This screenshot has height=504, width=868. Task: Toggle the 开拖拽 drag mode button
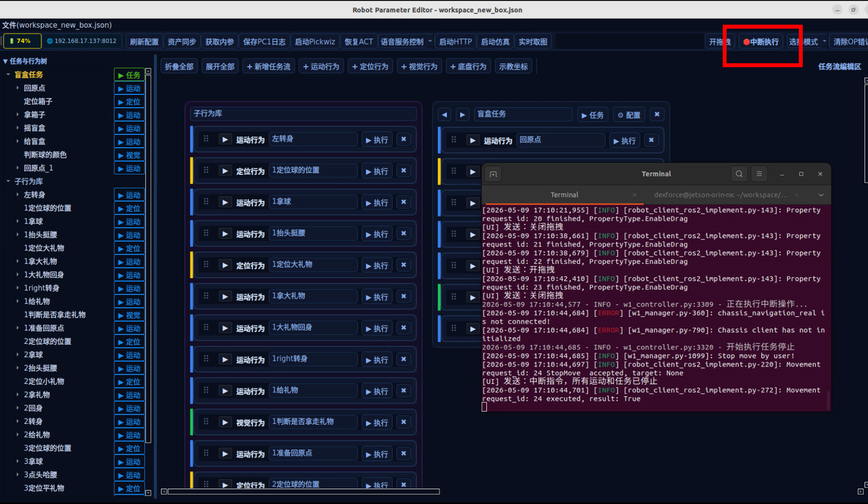coord(720,41)
